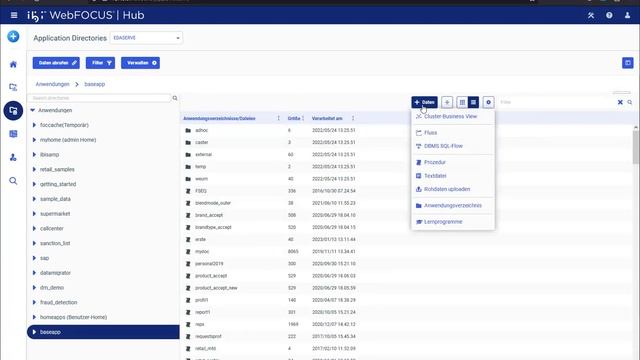Screen dimensions: 640x360
Task: Expand the retail_samples tree node
Action: click(34, 169)
